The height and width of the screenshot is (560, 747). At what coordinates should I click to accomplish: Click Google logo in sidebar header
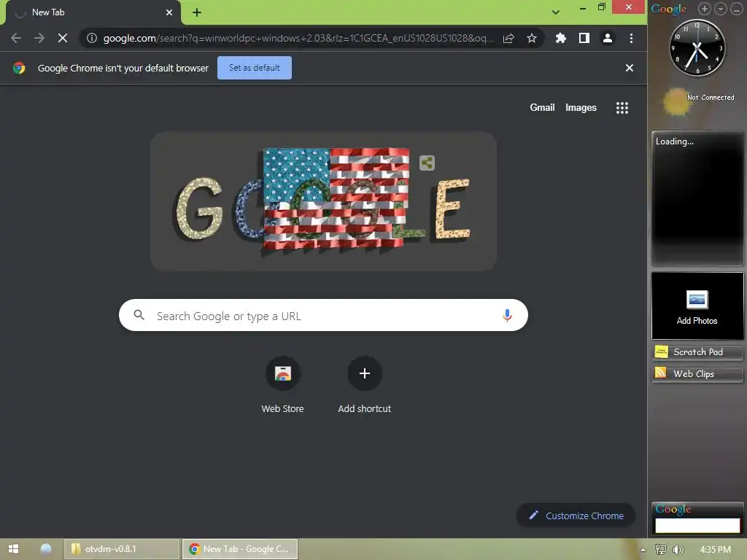tap(669, 9)
